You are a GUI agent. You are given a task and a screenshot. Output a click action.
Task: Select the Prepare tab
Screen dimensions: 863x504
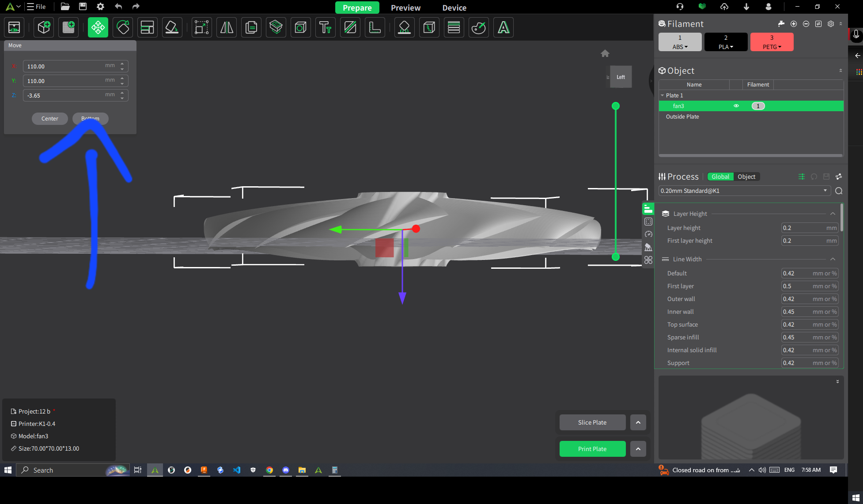coord(357,8)
